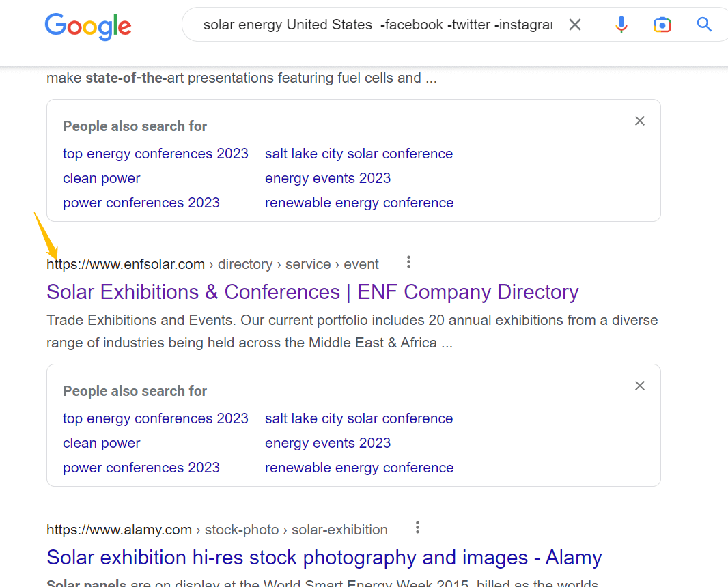Screen dimensions: 728x587
Task: Submit search with the magnifying glass
Action: coord(704,25)
